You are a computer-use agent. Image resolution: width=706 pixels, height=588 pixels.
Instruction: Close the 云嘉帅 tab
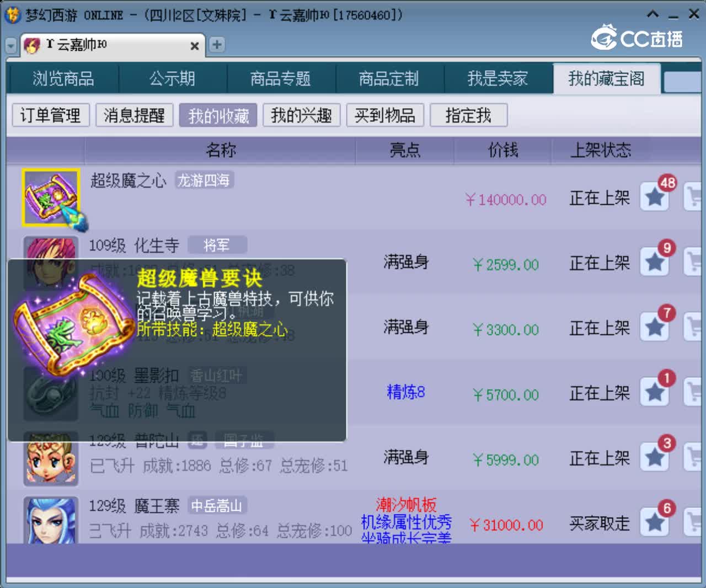click(194, 46)
